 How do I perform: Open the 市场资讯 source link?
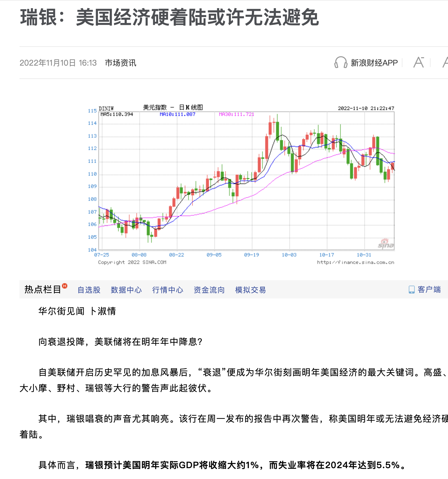click(x=120, y=63)
